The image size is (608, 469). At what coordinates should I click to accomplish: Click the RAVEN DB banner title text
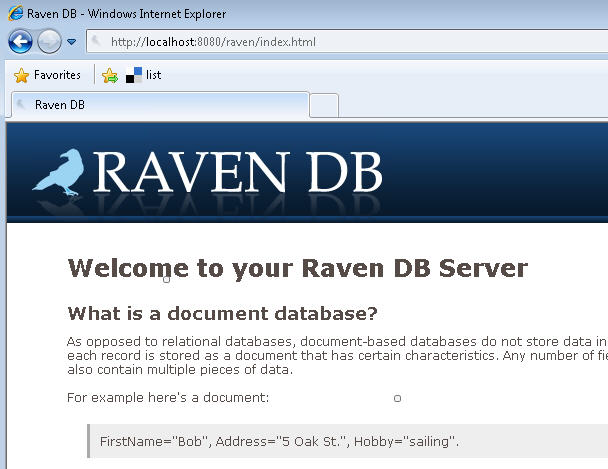pyautogui.click(x=238, y=172)
